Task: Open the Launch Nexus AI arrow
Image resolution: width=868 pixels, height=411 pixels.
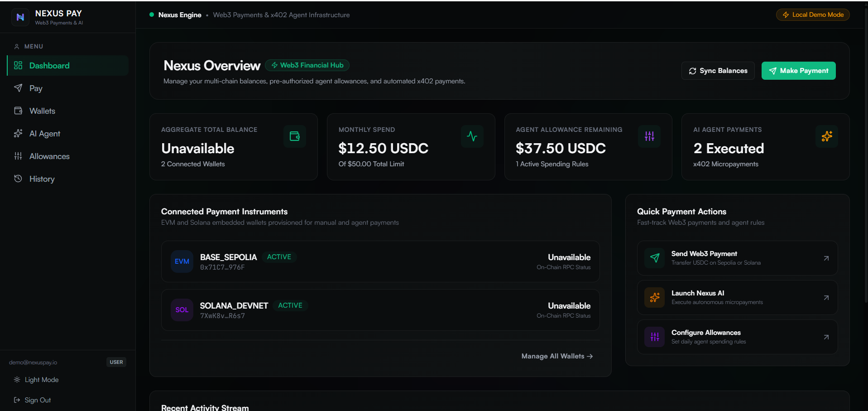Action: pyautogui.click(x=826, y=298)
